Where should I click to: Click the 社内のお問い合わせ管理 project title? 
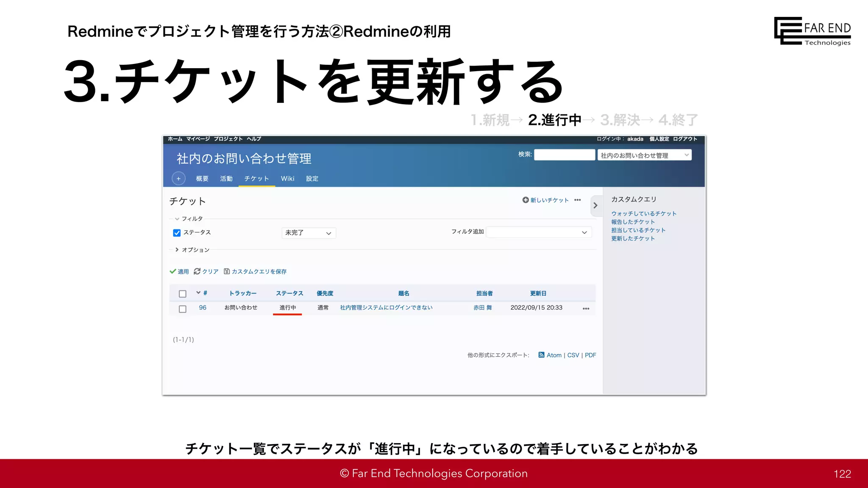tap(244, 158)
